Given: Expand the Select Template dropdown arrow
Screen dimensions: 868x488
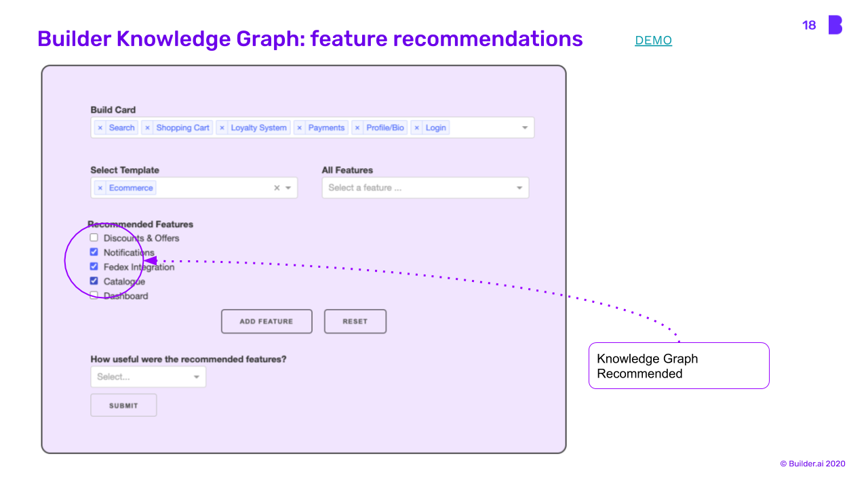Looking at the screenshot, I should point(288,188).
